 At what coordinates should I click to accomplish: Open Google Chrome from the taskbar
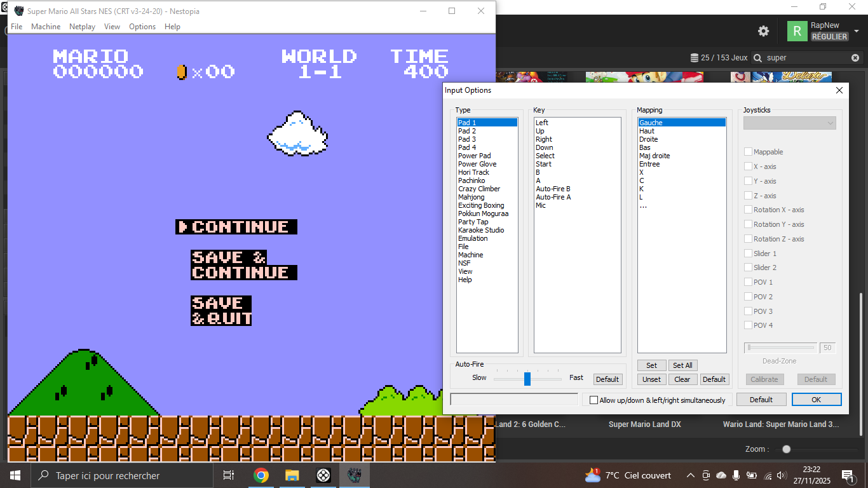pos(261,475)
